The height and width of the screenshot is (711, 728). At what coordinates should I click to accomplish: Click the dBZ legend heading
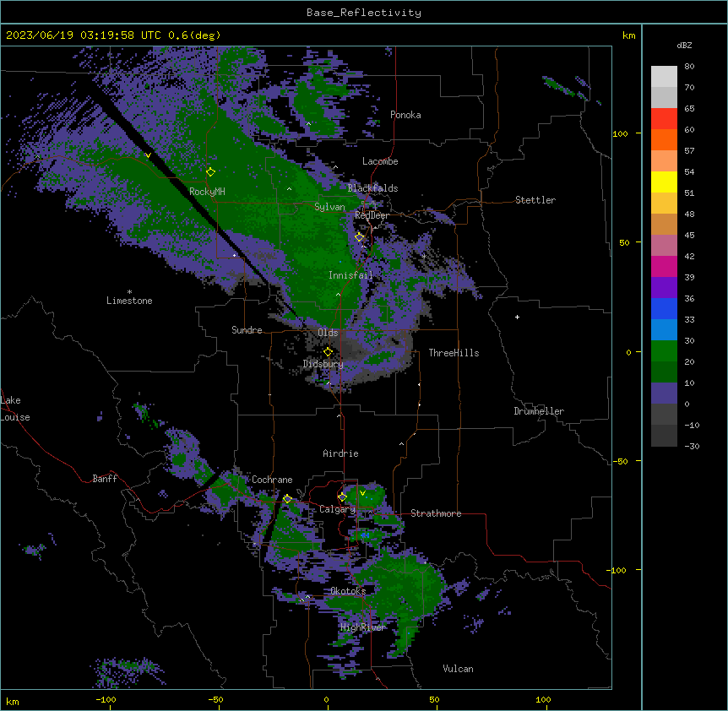coord(684,45)
